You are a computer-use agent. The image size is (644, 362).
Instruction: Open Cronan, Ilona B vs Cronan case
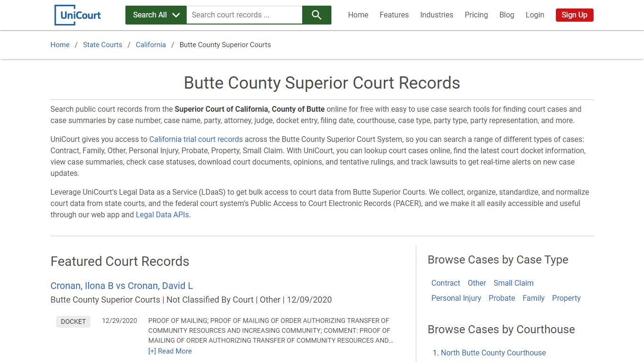point(122,286)
